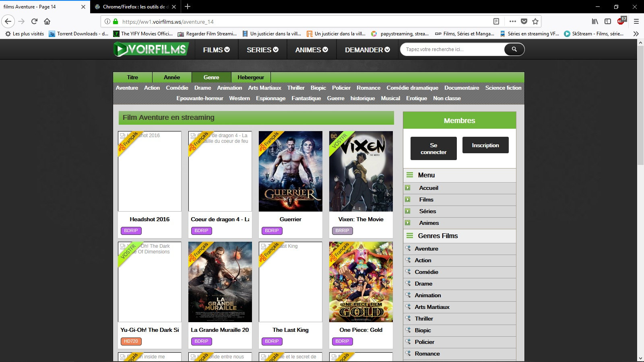Open the Guerrier movie poster
644x362 pixels.
click(291, 171)
